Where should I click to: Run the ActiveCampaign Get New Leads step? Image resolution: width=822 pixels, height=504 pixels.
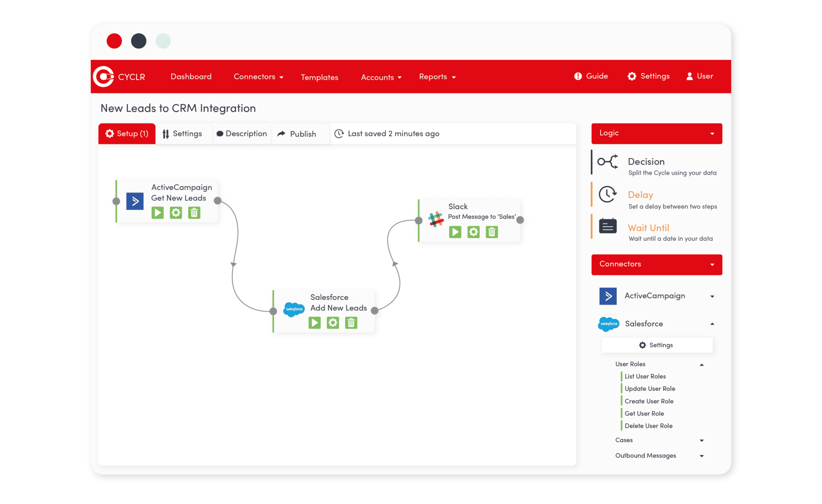click(x=157, y=213)
